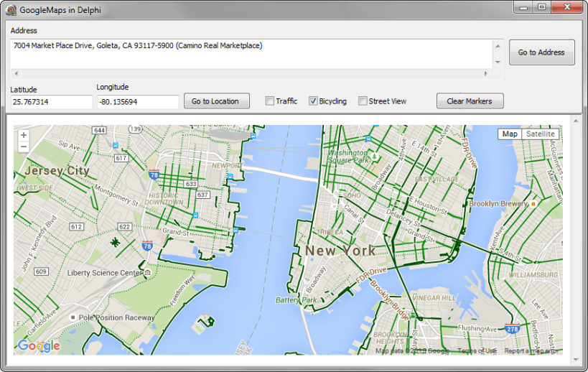Click the address box scroll up arrow
The width and height of the screenshot is (588, 372).
point(498,46)
